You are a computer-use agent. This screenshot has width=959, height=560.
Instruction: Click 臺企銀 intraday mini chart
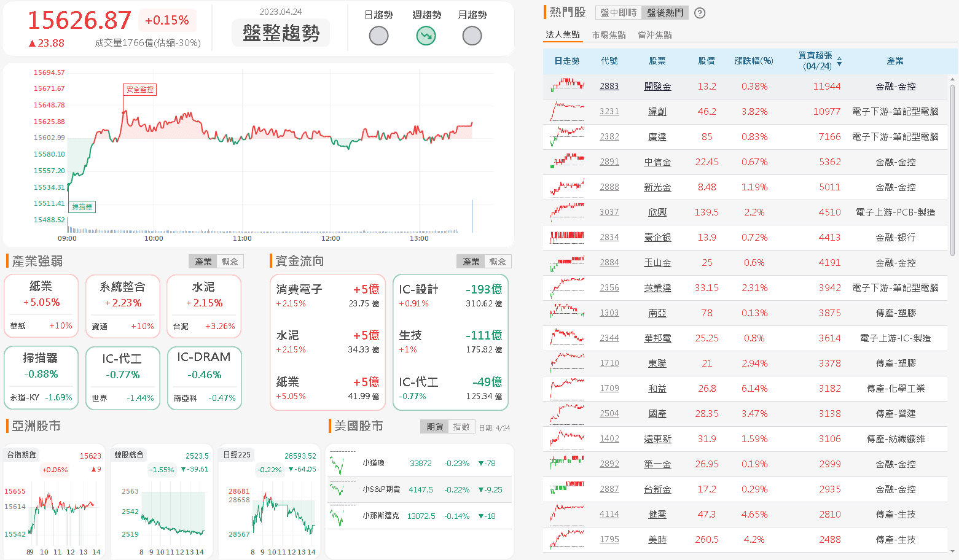tap(568, 237)
